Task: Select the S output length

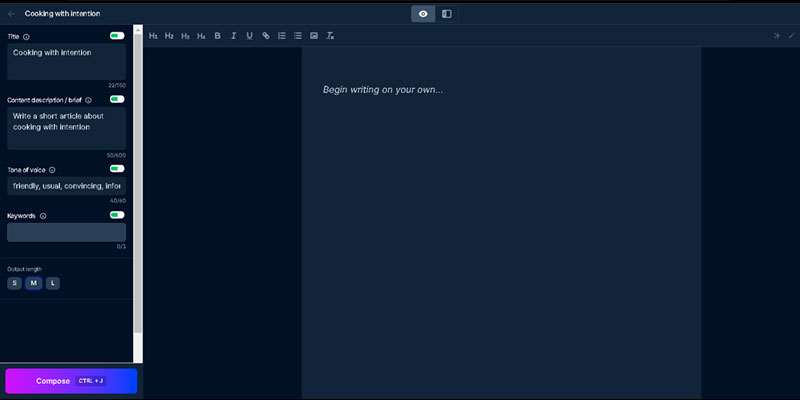Action: 14,283
